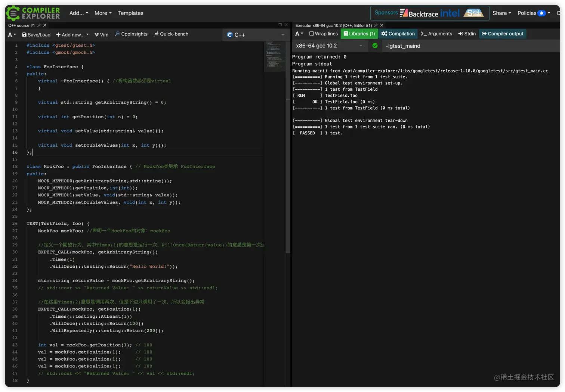565x392 pixels.
Task: Maximize the source editor pane
Action: (x=280, y=25)
